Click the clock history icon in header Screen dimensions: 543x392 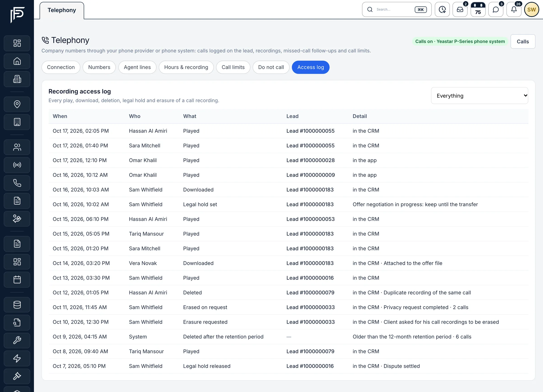[x=442, y=10]
